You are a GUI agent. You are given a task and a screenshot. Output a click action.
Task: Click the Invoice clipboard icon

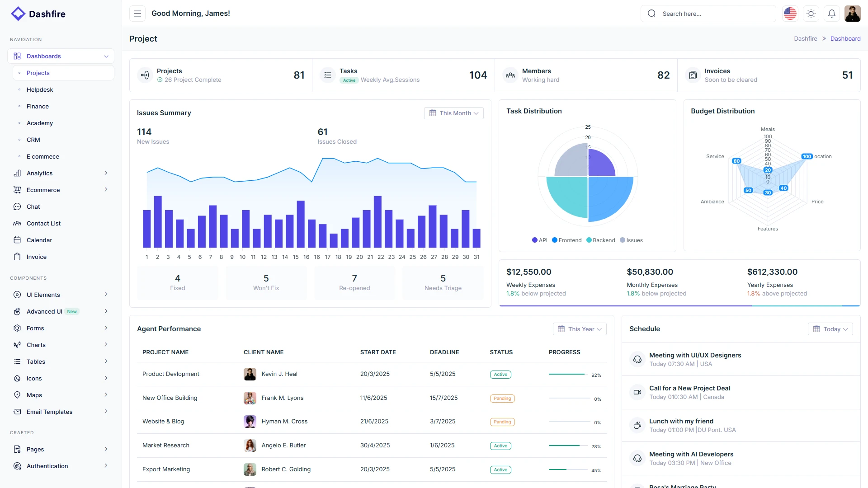(17, 257)
